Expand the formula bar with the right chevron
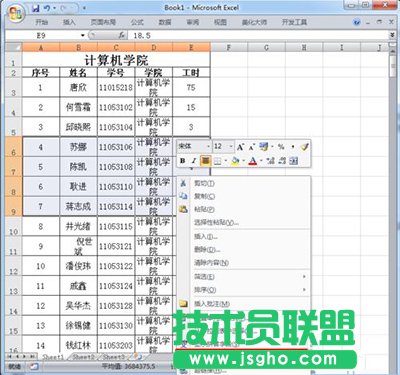Image resolution: width=400 pixels, height=375 pixels. (x=392, y=35)
